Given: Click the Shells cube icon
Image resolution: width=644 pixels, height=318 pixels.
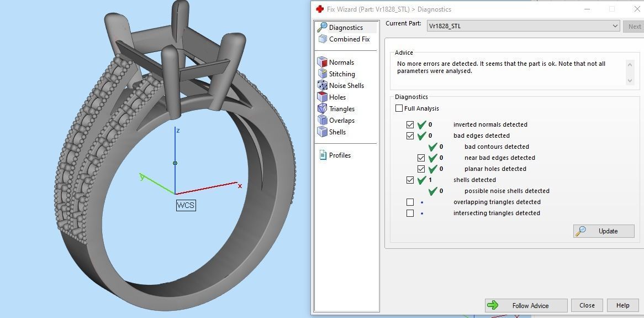Looking at the screenshot, I should 323,132.
